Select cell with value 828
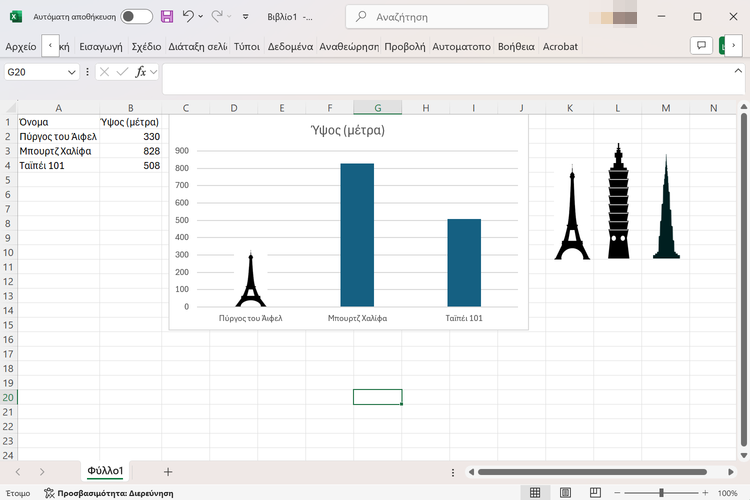Viewport: 750px width, 500px height. [x=131, y=151]
